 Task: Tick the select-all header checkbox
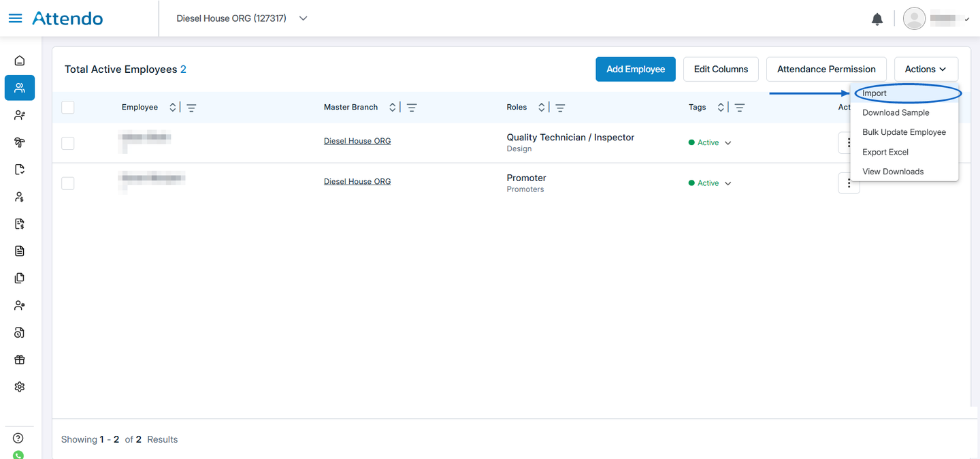[68, 108]
